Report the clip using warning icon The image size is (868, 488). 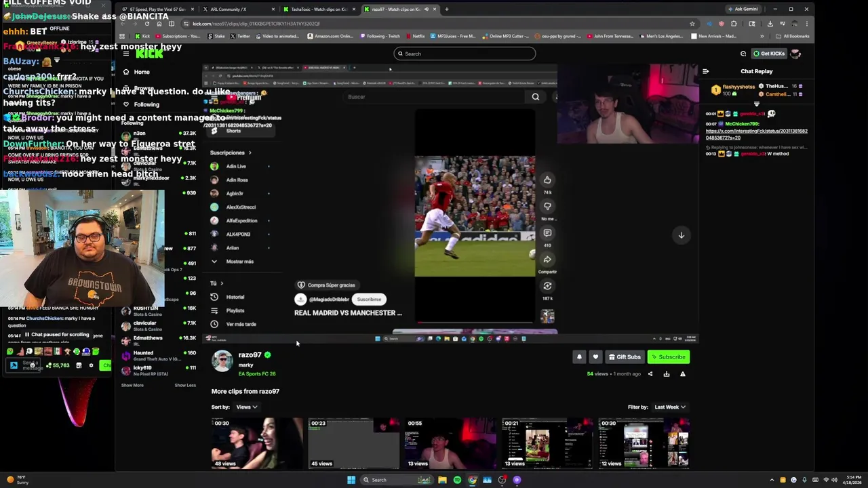[x=683, y=374]
